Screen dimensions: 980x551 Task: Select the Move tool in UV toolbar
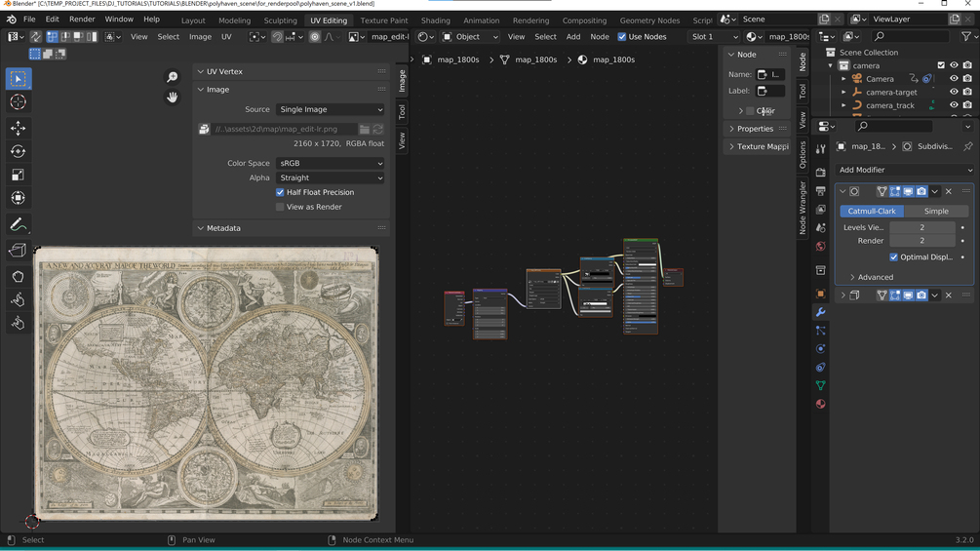pyautogui.click(x=18, y=128)
